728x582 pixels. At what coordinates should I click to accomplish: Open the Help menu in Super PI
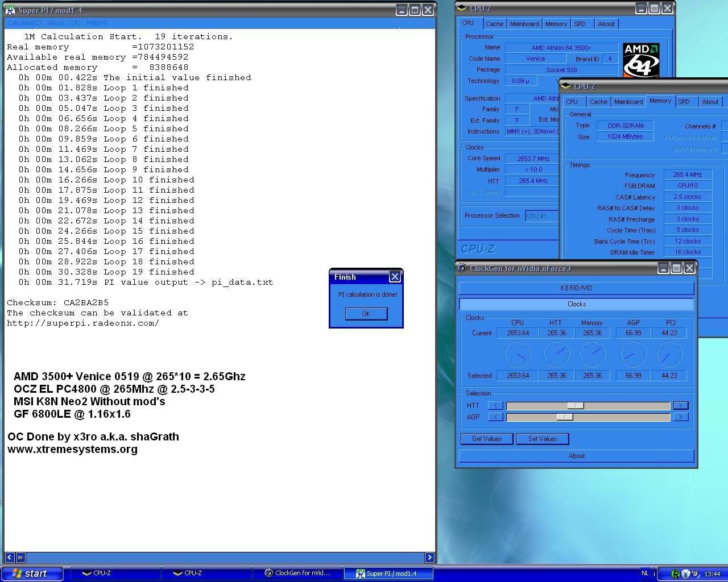tap(97, 23)
